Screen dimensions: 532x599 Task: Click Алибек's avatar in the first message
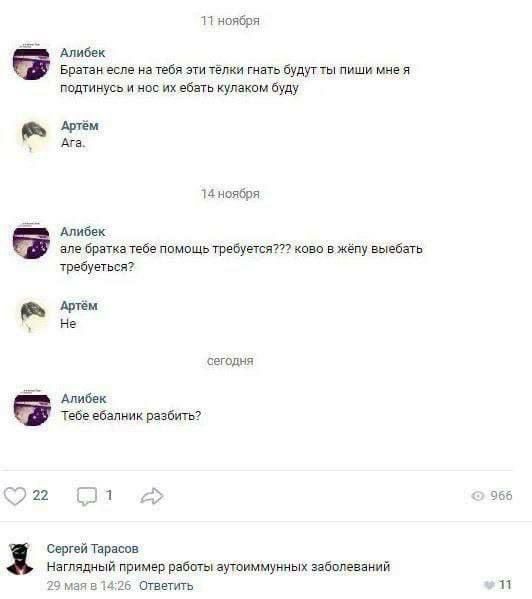(x=31, y=63)
